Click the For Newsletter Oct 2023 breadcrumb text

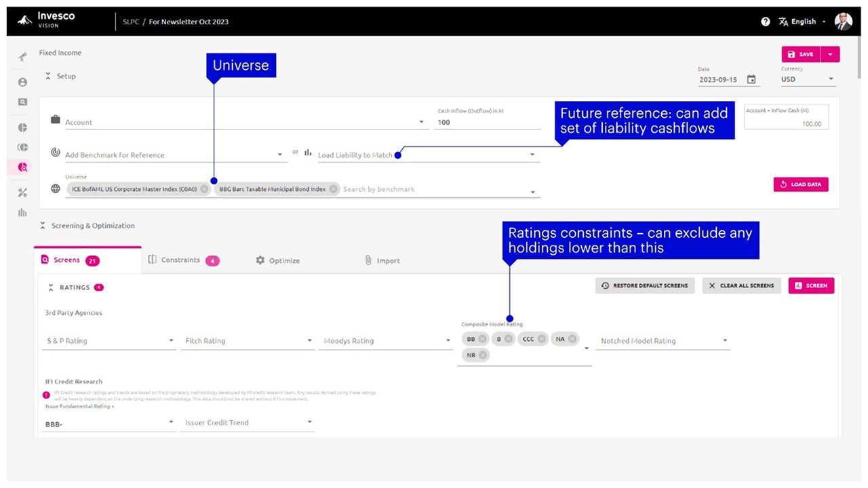pyautogui.click(x=189, y=22)
